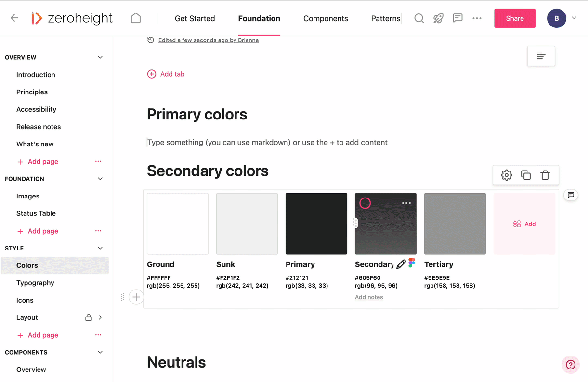The image size is (588, 382).
Task: Click Add page under Overview section
Action: point(38,161)
